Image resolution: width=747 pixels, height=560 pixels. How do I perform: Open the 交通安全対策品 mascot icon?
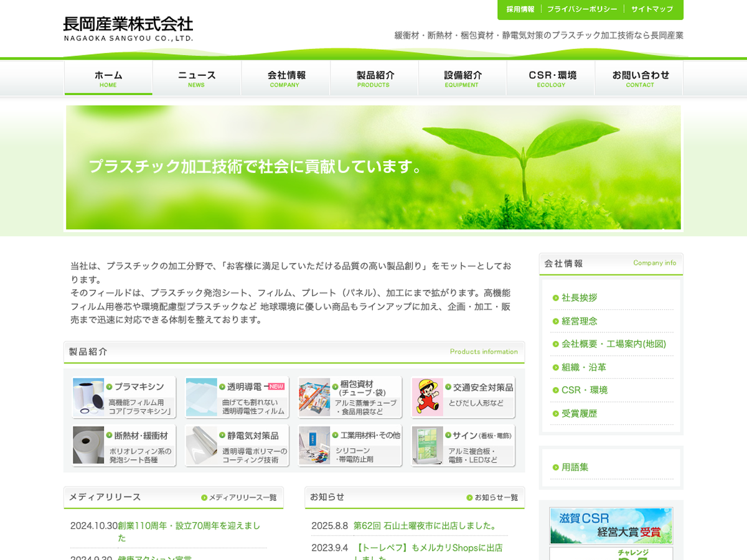pyautogui.click(x=427, y=397)
